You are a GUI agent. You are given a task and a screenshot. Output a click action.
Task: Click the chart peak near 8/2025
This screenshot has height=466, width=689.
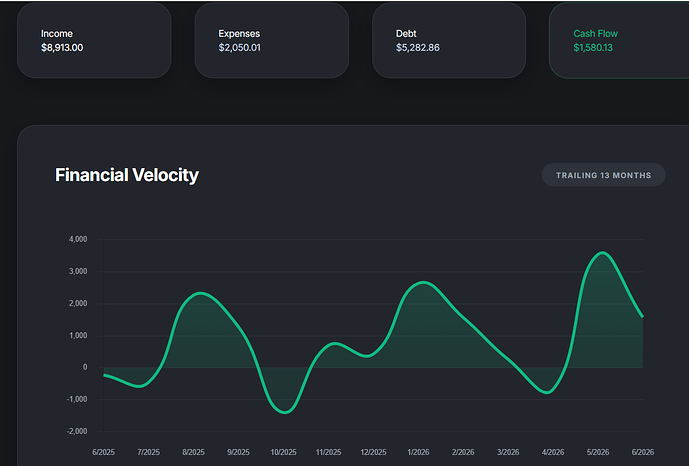click(200, 293)
